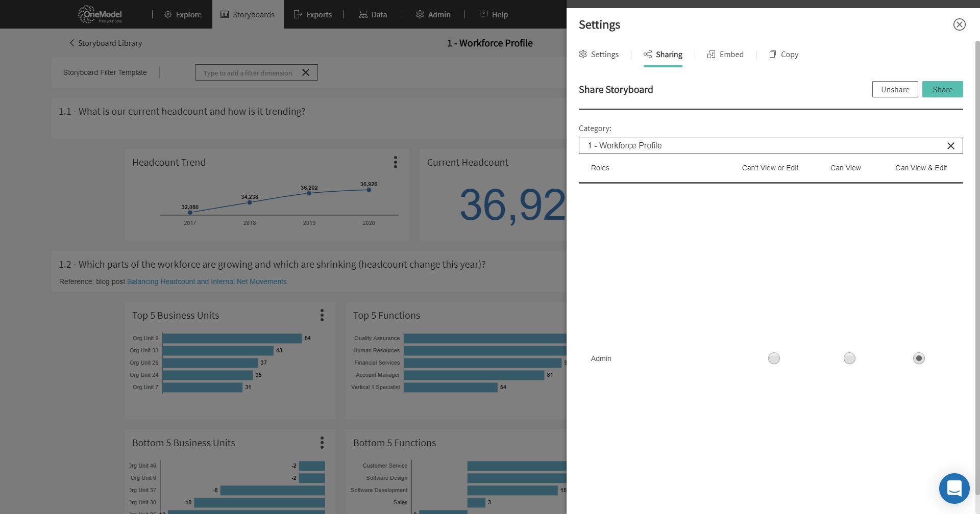Select Can View & Edit for Admin
The width and height of the screenshot is (980, 514).
(x=919, y=358)
